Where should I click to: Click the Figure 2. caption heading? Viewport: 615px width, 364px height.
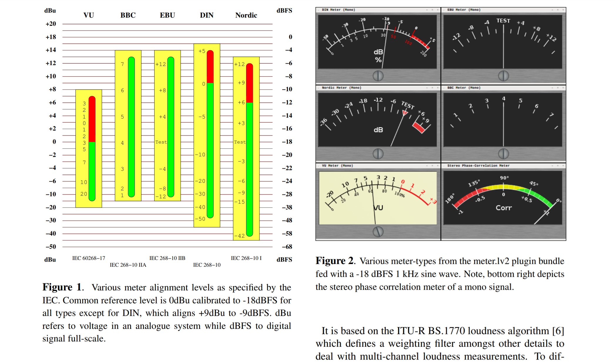click(x=335, y=261)
